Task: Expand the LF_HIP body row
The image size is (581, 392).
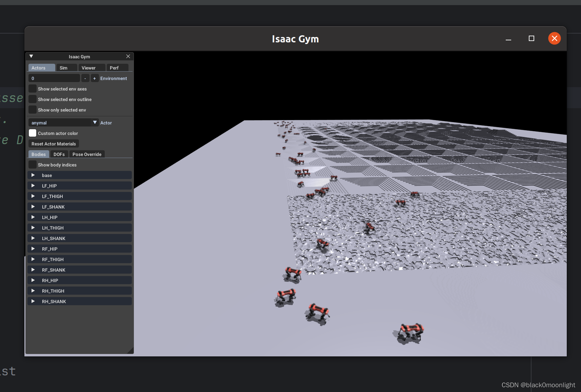Action: tap(80, 186)
